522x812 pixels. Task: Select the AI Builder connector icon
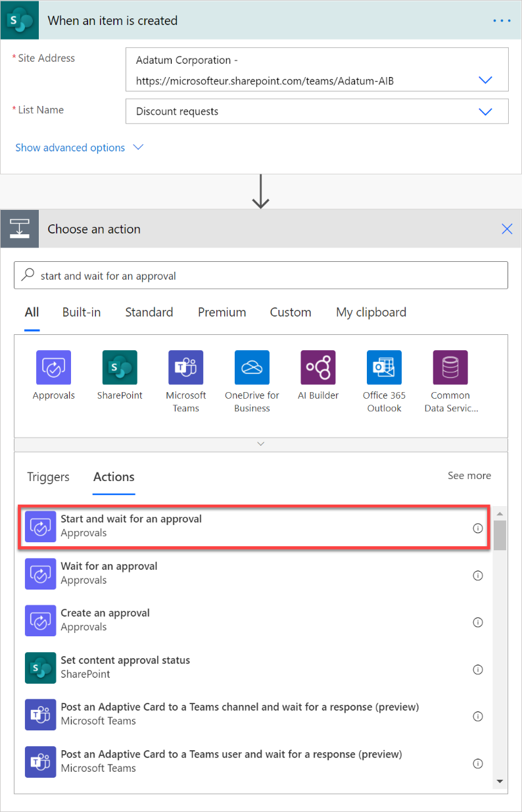coord(318,367)
